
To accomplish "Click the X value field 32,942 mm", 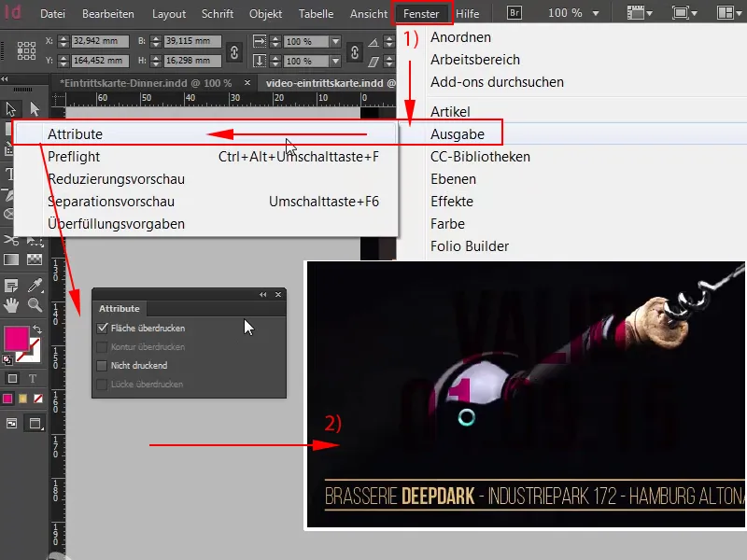I will pyautogui.click(x=100, y=41).
